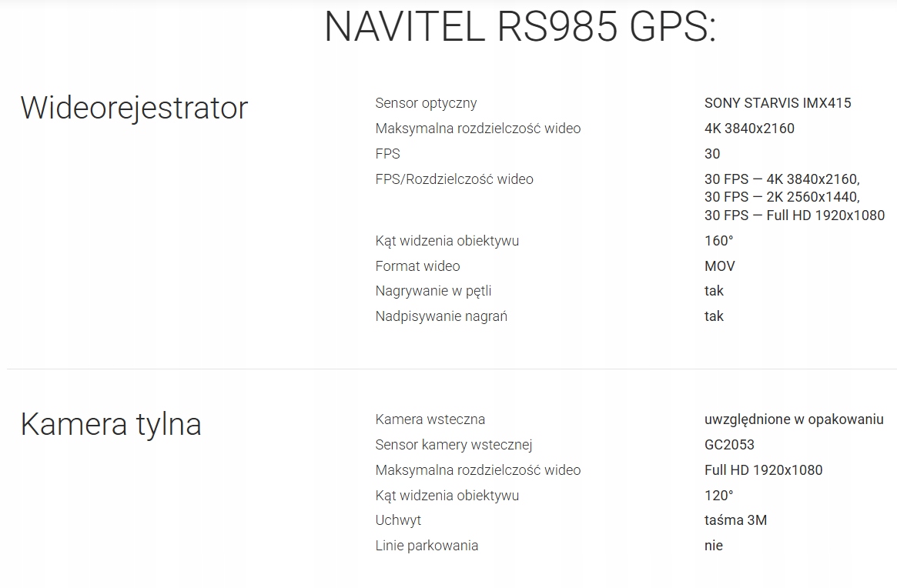Screen dimensions: 897x588
Task: Select the Format wideo label
Action: pos(417,266)
